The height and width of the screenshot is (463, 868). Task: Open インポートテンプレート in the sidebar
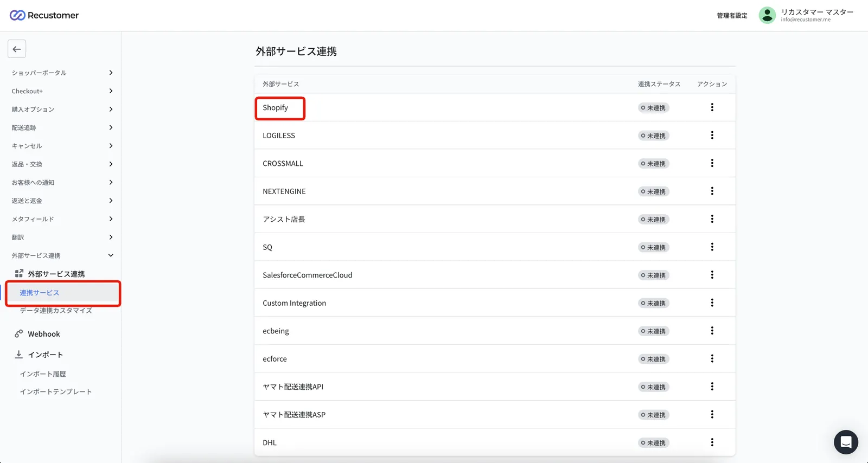[56, 391]
